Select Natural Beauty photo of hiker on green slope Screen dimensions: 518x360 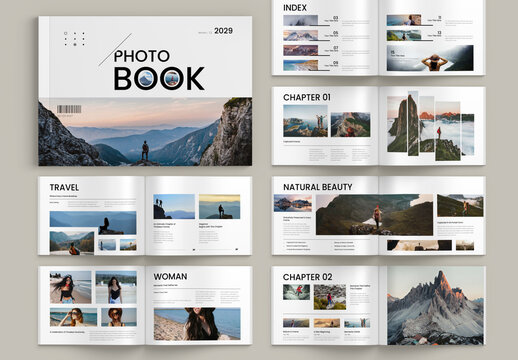click(x=460, y=206)
